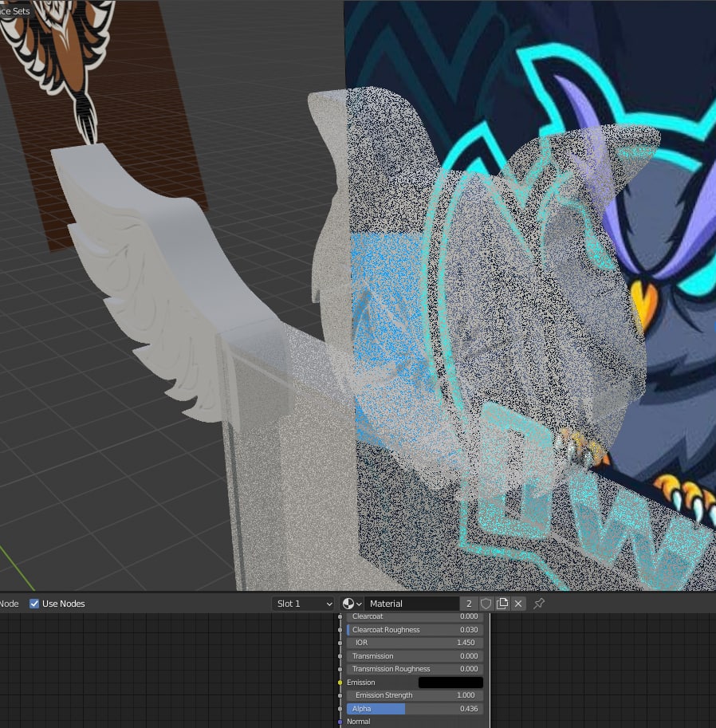Click the material user count 2 button

pyautogui.click(x=469, y=604)
